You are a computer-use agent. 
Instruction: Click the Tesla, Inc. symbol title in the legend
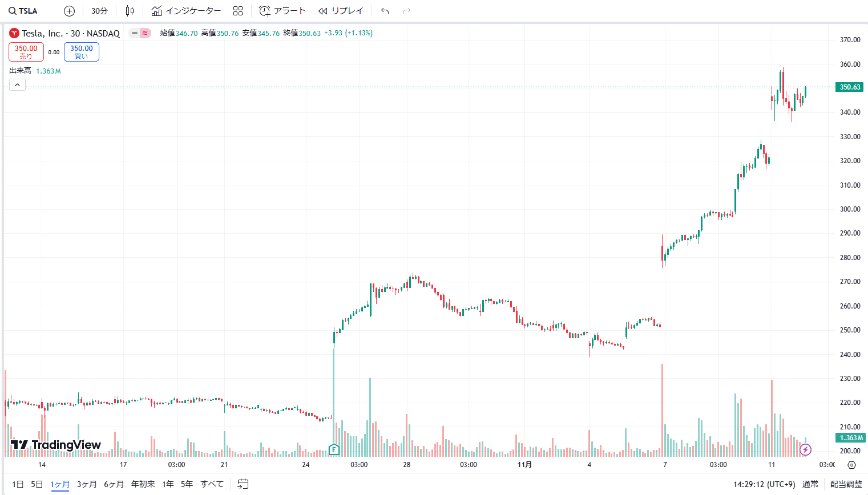point(71,33)
